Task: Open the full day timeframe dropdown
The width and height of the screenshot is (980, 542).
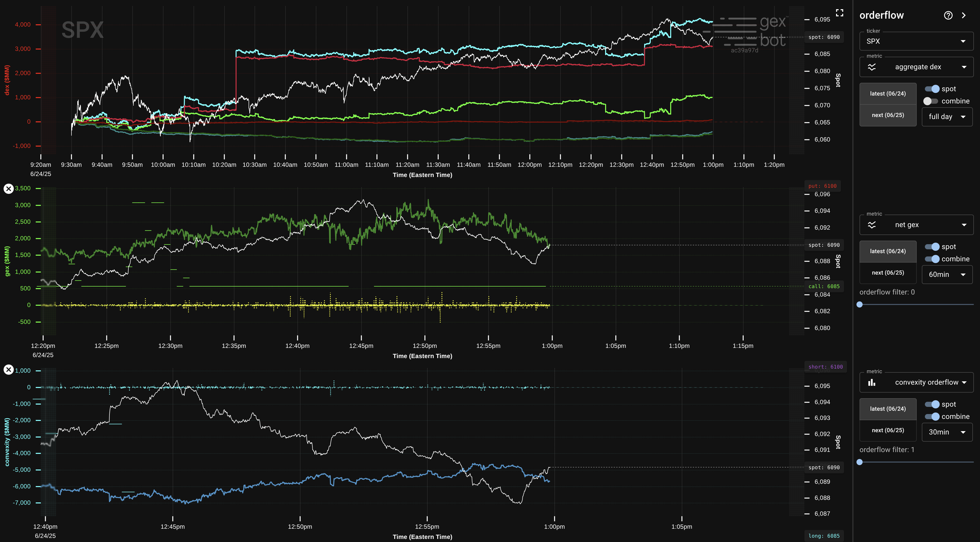Action: (x=947, y=117)
